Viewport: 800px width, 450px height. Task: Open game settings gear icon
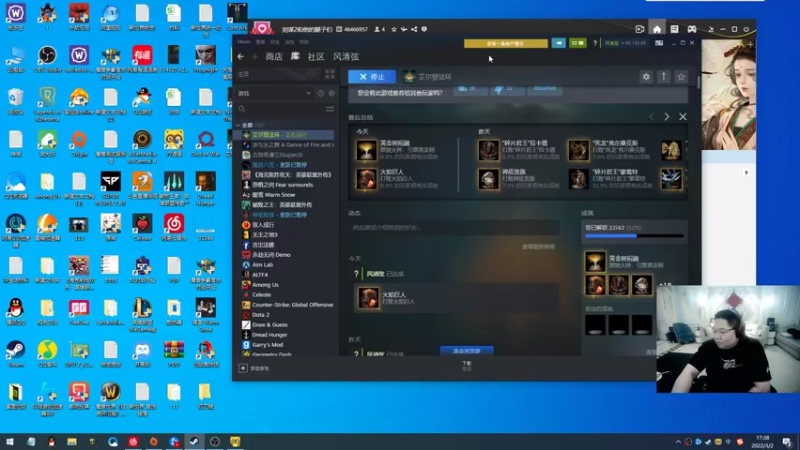point(646,77)
